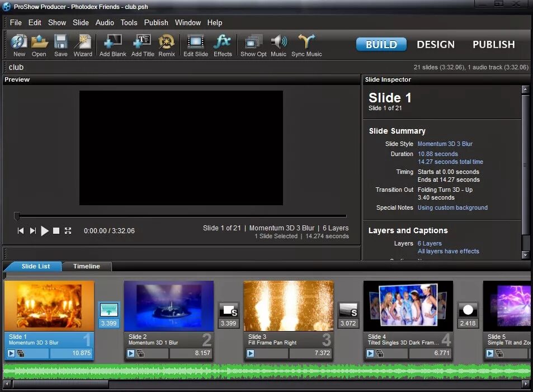Viewport: 533px width, 392px height.
Task: Open the Slide menu
Action: point(81,23)
